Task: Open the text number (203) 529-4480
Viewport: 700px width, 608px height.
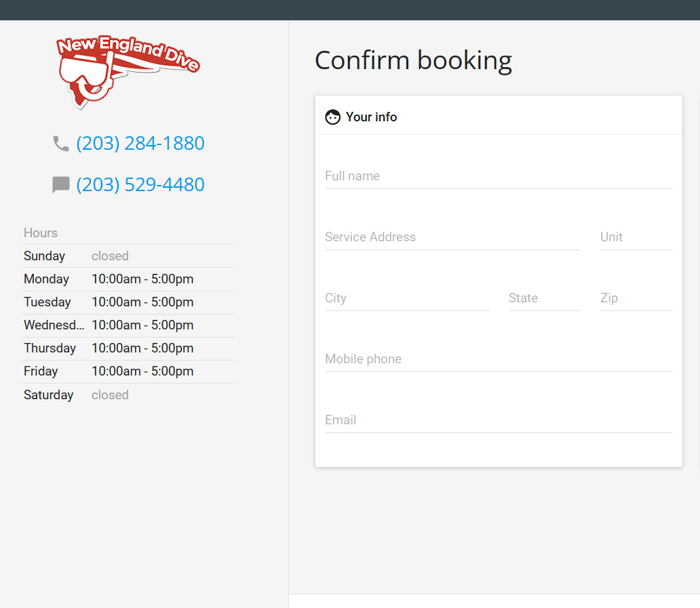Action: click(x=140, y=185)
